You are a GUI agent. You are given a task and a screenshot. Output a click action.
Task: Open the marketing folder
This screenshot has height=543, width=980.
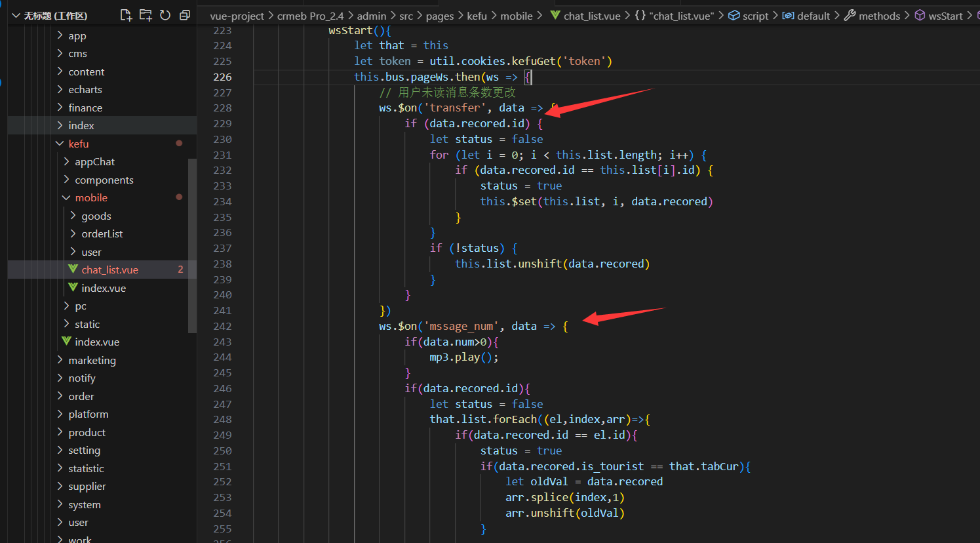pyautogui.click(x=92, y=360)
